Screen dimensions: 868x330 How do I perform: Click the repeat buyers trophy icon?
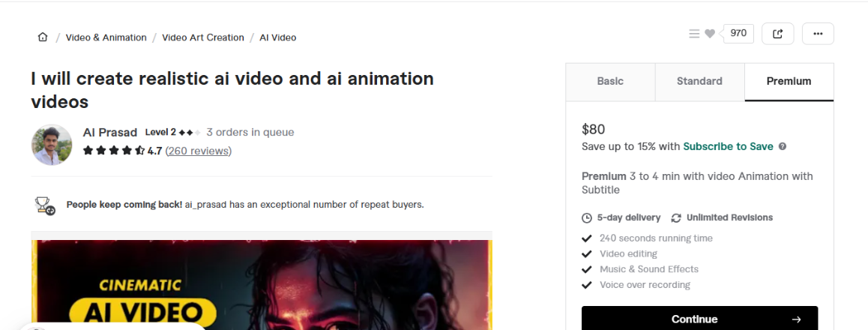(45, 205)
